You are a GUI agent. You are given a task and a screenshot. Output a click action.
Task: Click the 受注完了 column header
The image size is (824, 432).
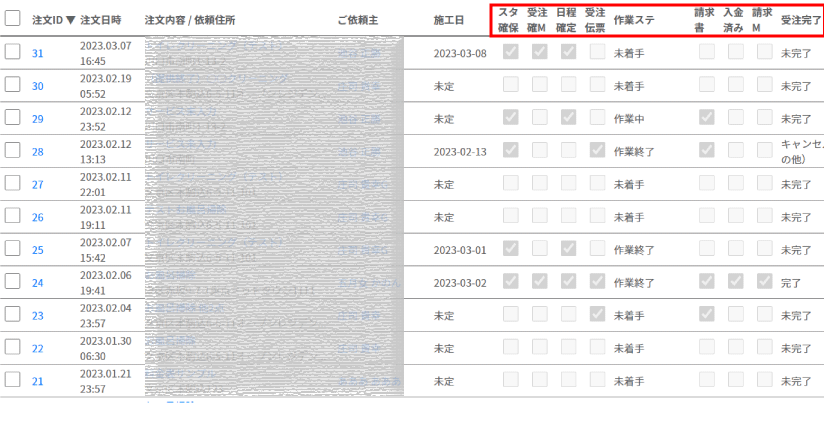(x=800, y=20)
